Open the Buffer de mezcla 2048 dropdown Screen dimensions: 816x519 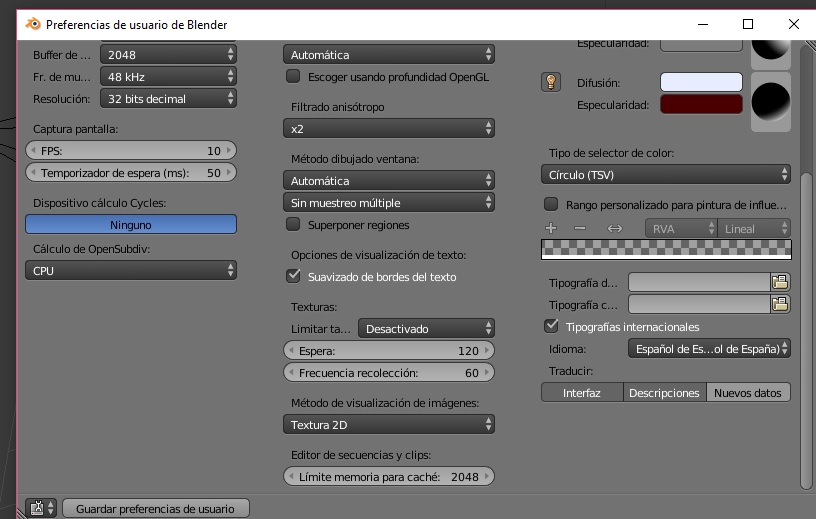point(168,55)
